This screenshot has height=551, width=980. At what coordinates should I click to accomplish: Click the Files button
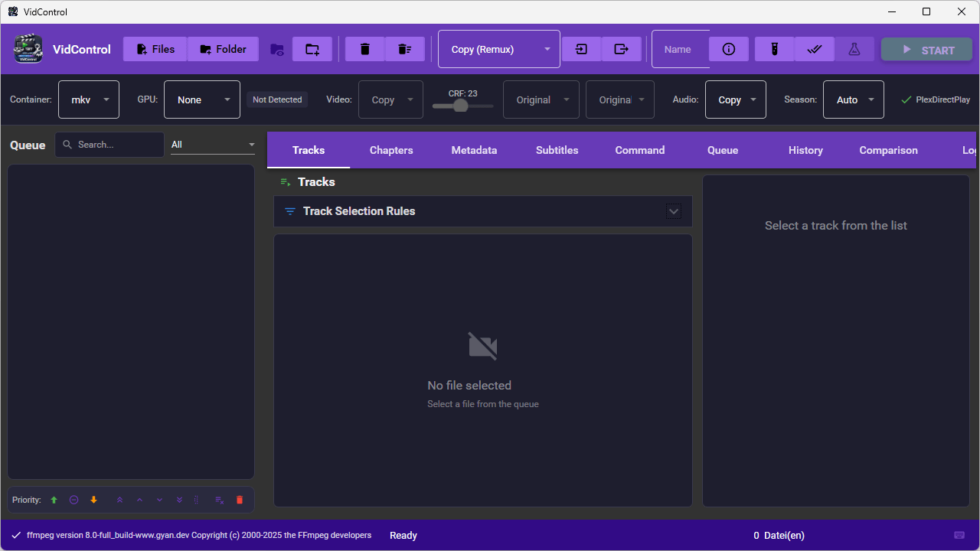pyautogui.click(x=155, y=49)
